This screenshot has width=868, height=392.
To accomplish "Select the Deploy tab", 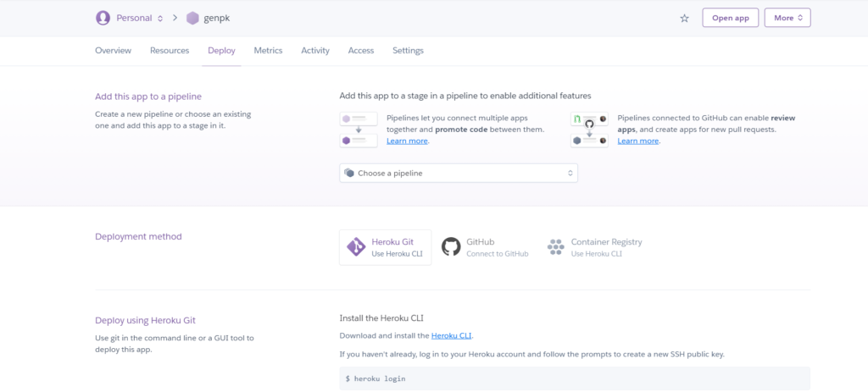I will (221, 50).
